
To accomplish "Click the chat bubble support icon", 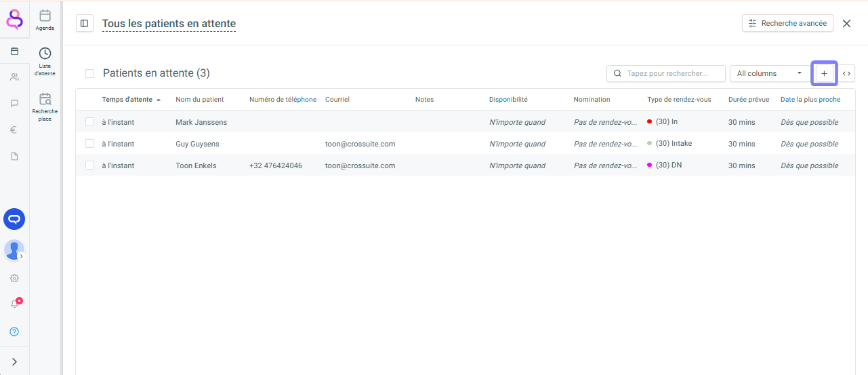I will tap(14, 218).
